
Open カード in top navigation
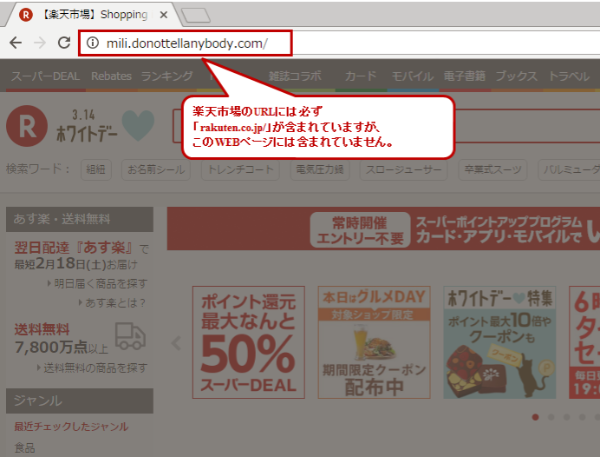click(x=360, y=76)
